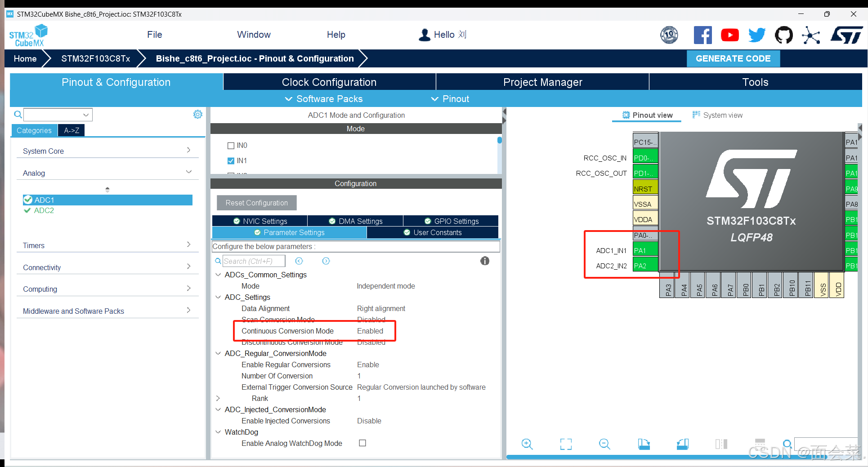Open the YouTube link icon

click(x=729, y=35)
